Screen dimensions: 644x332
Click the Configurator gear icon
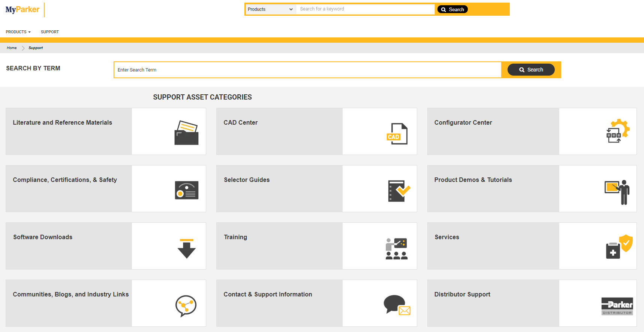coord(618,131)
